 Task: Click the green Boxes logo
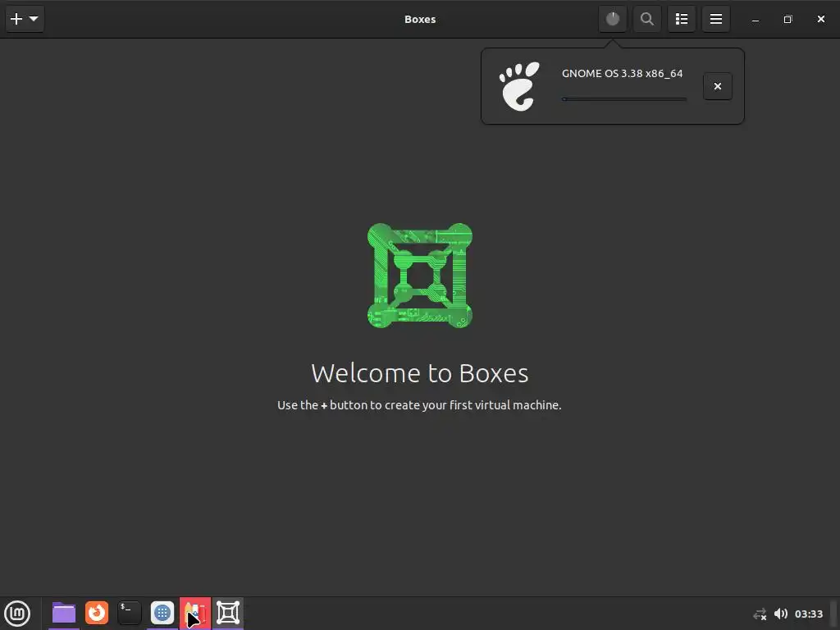coord(420,276)
